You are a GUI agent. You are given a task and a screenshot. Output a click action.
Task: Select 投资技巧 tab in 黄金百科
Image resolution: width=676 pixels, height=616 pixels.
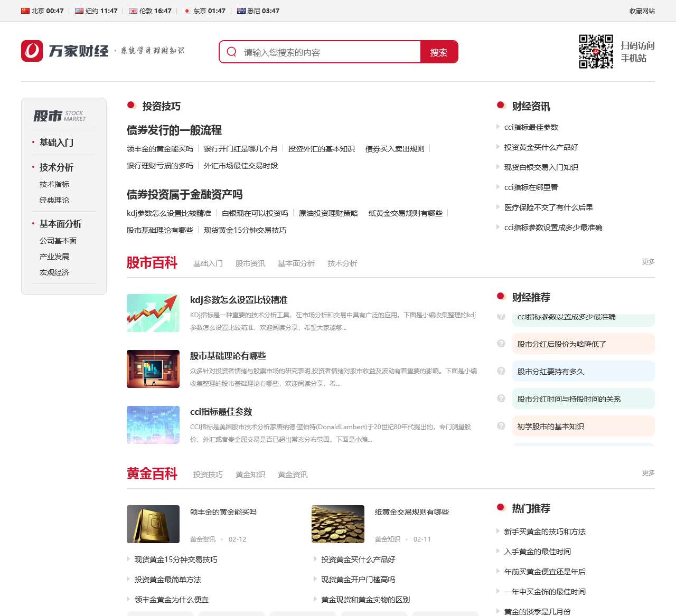208,475
